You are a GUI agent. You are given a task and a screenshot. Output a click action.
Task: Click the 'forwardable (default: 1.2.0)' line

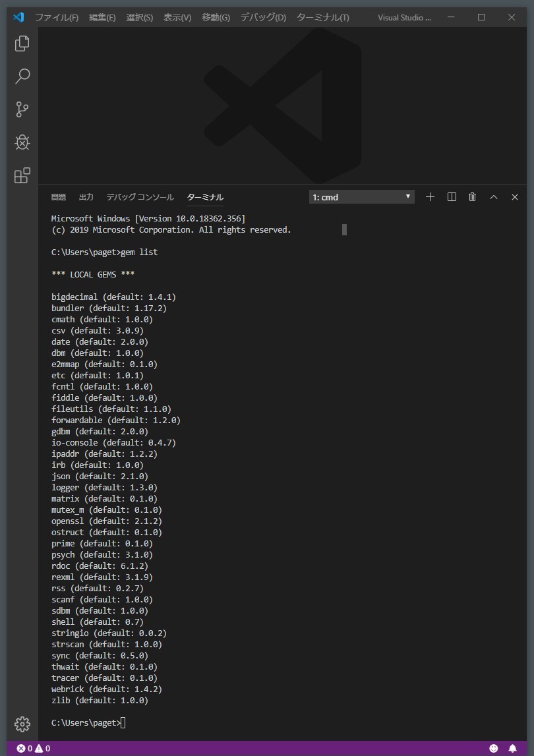click(x=116, y=420)
